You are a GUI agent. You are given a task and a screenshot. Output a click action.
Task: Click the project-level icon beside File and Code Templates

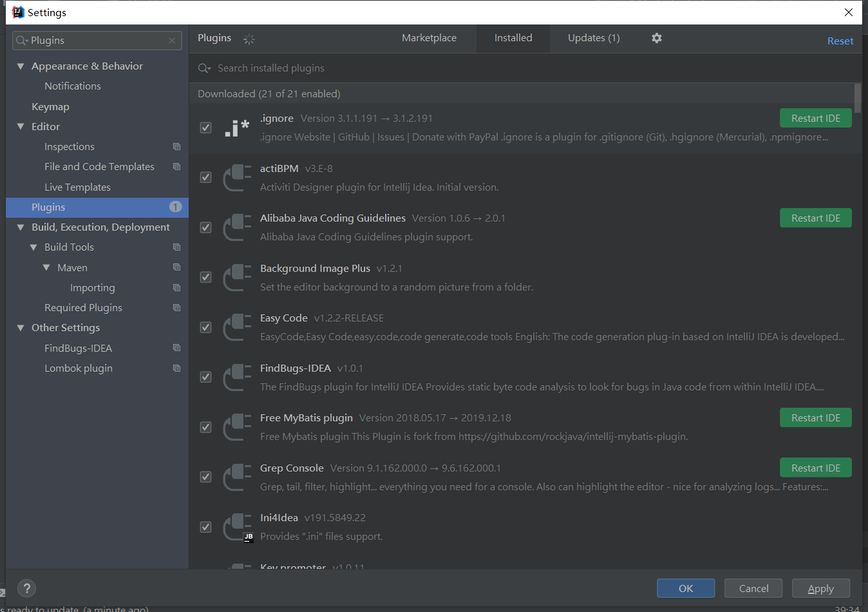(x=177, y=167)
